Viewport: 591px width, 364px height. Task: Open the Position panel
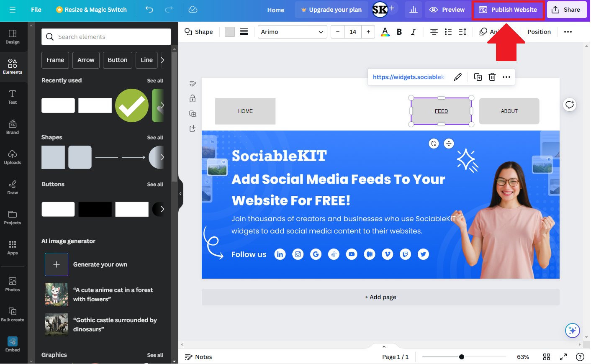(539, 32)
